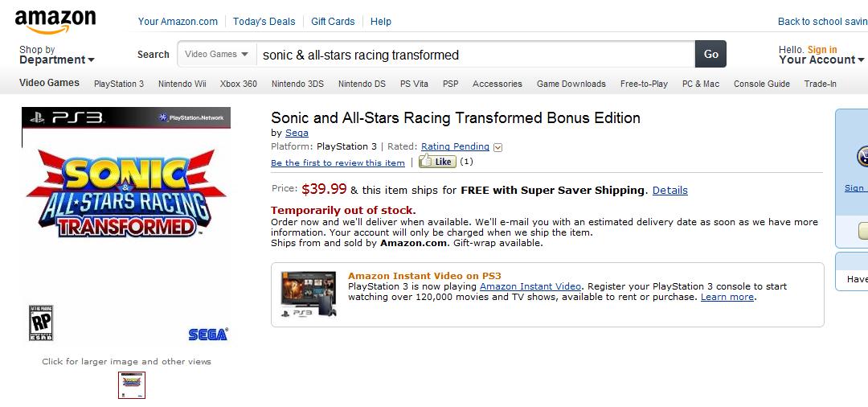Open the Video Games search category dropdown
868x407 pixels.
(217, 54)
